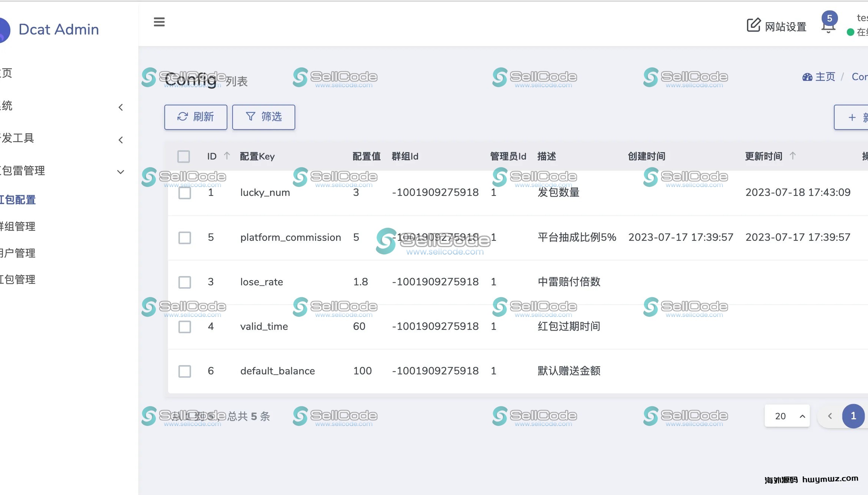Open the page size dropdown showing 20
The height and width of the screenshot is (495, 868).
(787, 416)
